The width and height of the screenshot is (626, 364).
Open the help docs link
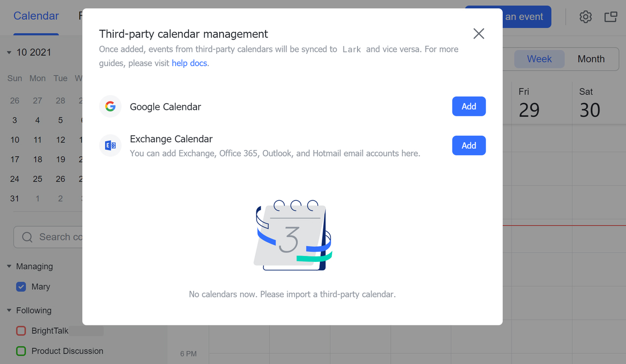coord(189,63)
